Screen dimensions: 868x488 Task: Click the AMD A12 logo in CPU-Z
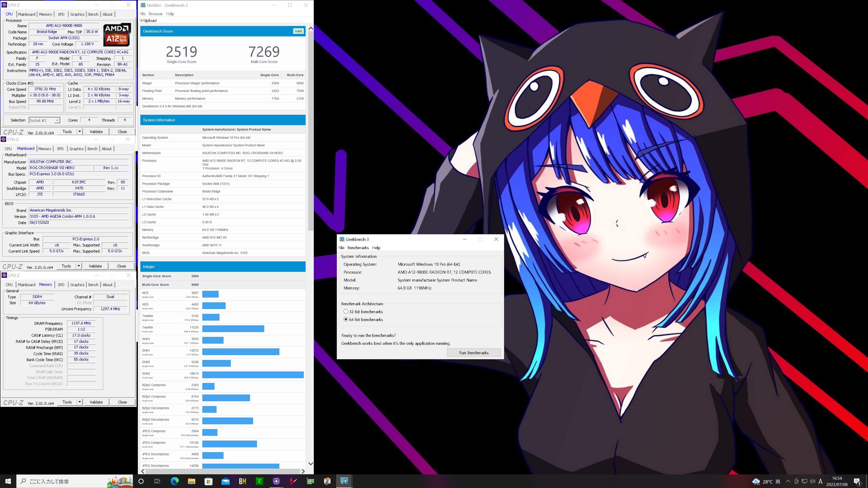117,34
